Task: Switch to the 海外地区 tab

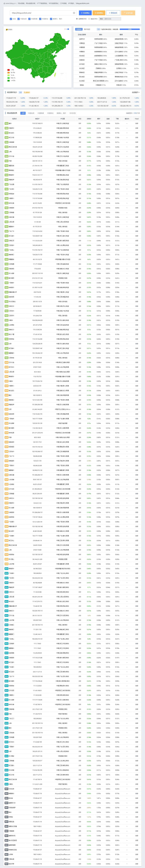Action: pos(87,29)
